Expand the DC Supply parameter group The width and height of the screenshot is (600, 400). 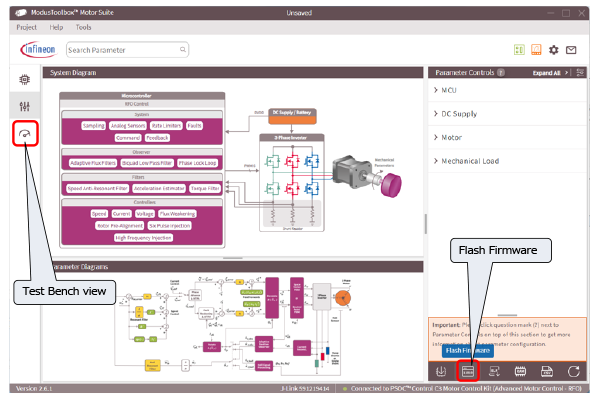[x=458, y=114]
